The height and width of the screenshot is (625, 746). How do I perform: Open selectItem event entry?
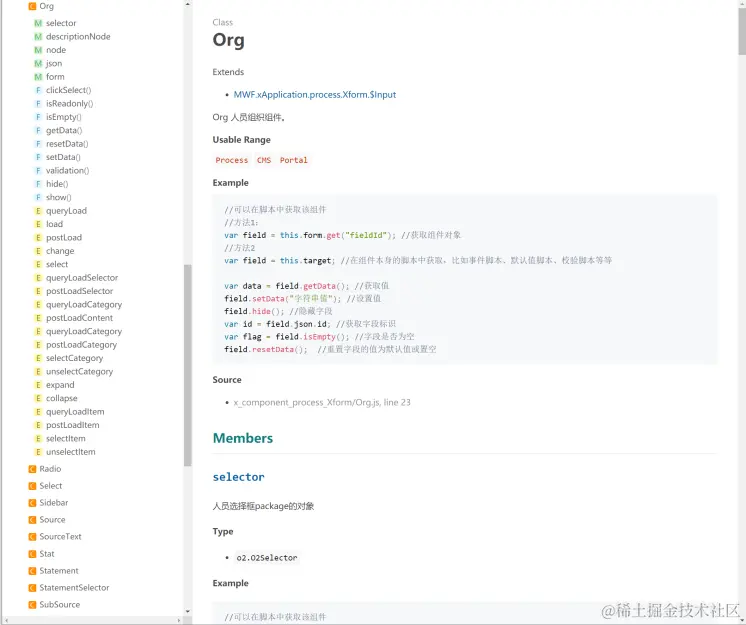click(x=66, y=439)
